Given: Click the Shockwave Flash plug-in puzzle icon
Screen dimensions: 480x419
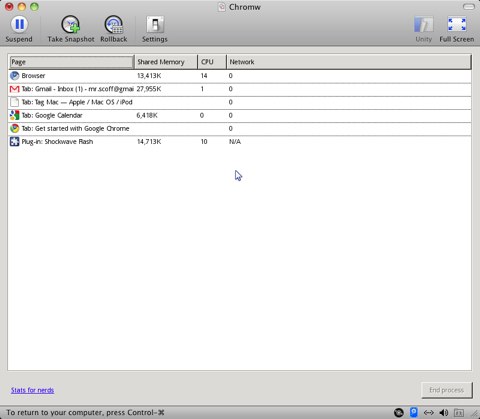Looking at the screenshot, I should 14,142.
